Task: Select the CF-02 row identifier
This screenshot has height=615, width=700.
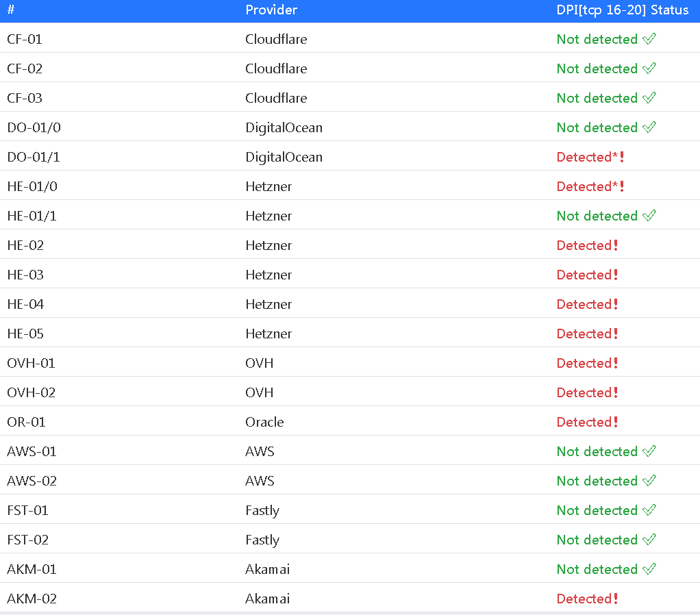Action: click(x=25, y=68)
